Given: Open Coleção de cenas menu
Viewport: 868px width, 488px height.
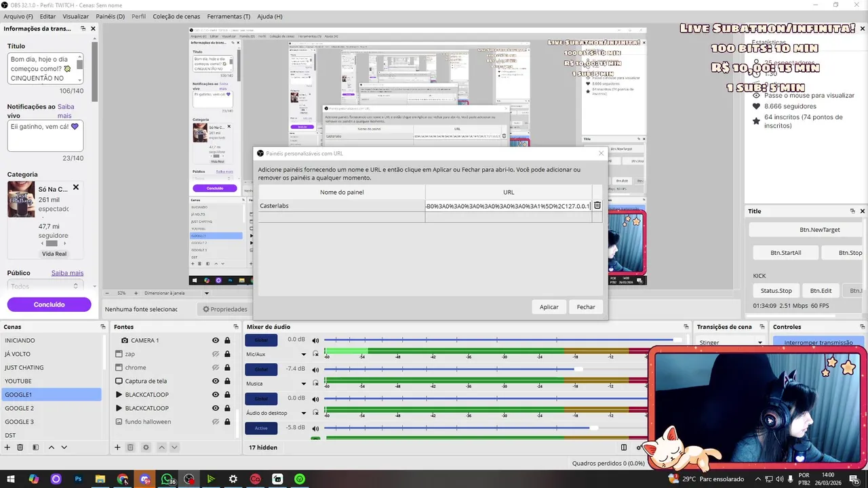Looking at the screenshot, I should click(176, 16).
